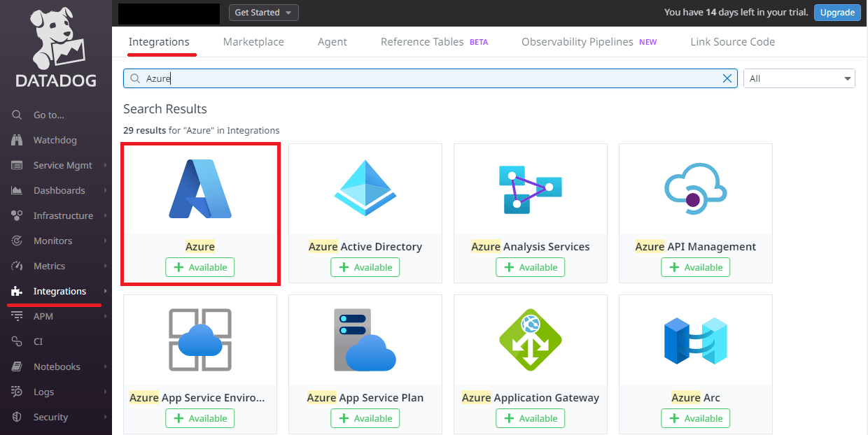Open the Get Started dropdown
Image resolution: width=868 pixels, height=435 pixels.
point(264,13)
